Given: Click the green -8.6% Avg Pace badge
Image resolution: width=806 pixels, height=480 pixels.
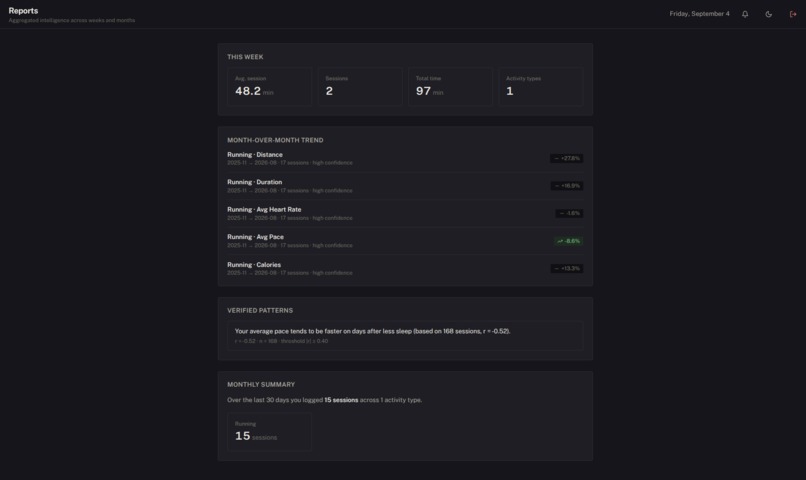Looking at the screenshot, I should pyautogui.click(x=569, y=241).
